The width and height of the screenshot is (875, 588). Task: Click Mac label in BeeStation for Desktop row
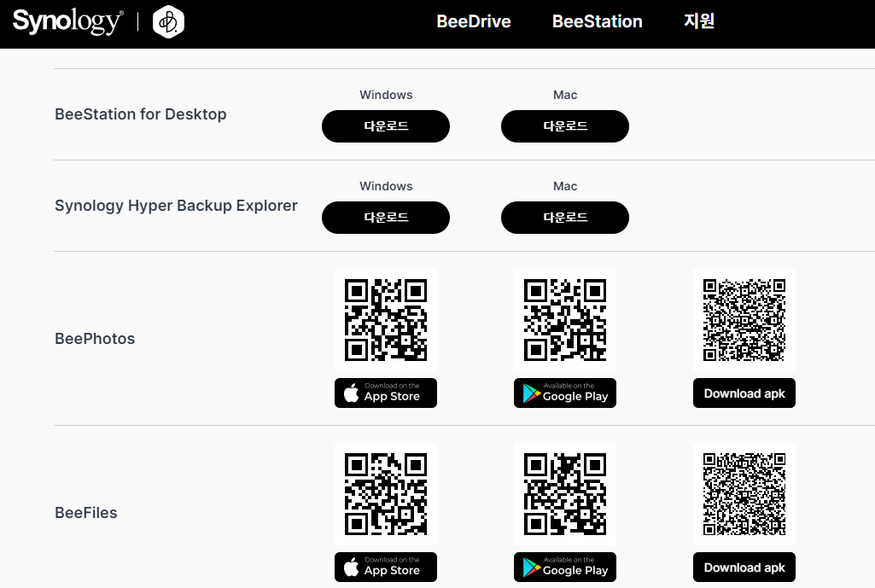[565, 95]
